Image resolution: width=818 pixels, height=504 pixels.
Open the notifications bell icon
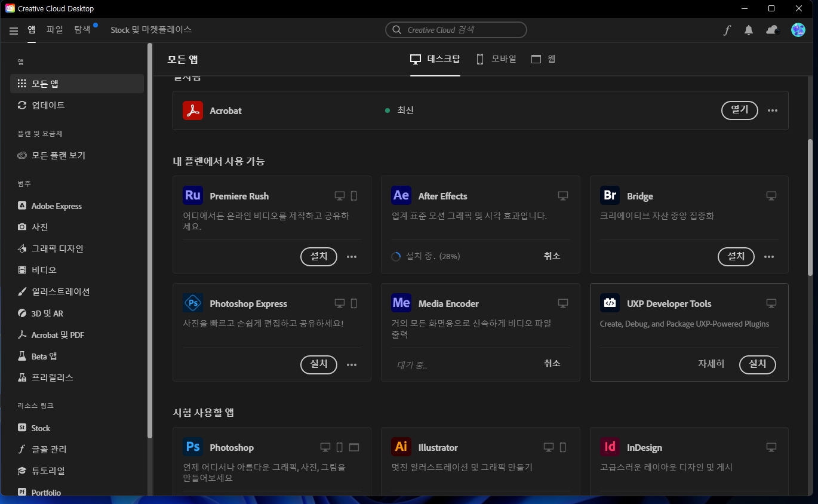749,30
